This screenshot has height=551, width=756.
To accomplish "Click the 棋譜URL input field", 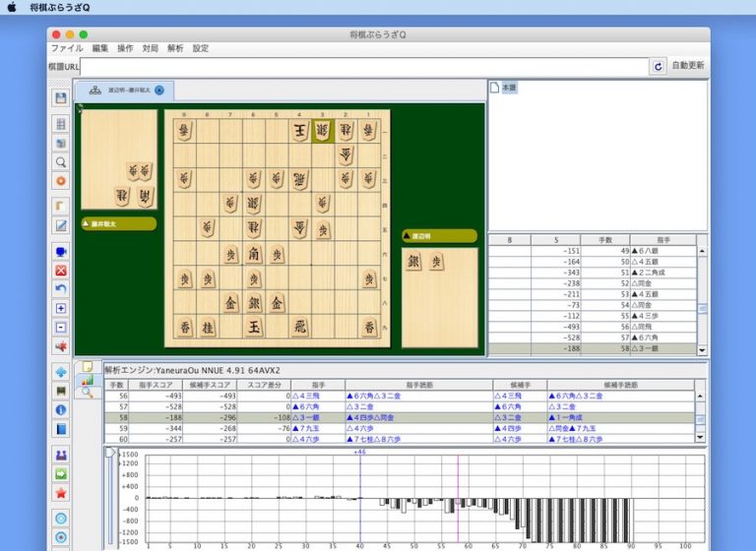I will [364, 66].
